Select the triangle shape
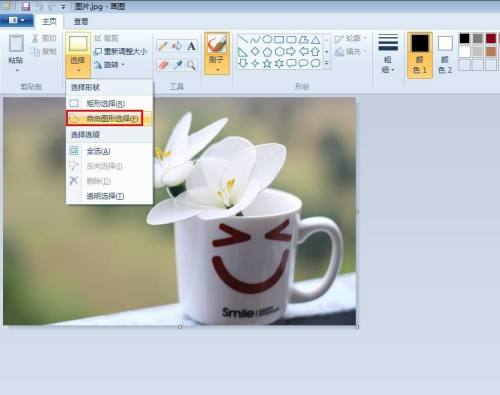The image size is (500, 395). point(315,40)
